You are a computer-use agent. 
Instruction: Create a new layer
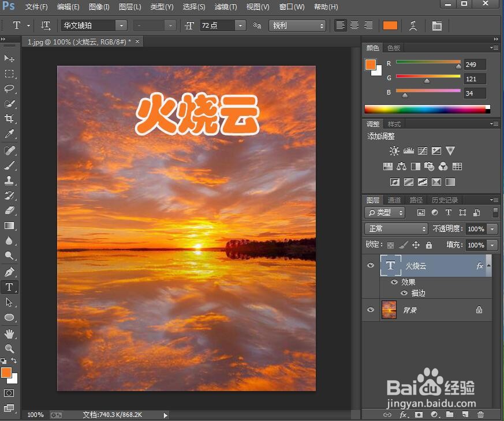coord(465,414)
